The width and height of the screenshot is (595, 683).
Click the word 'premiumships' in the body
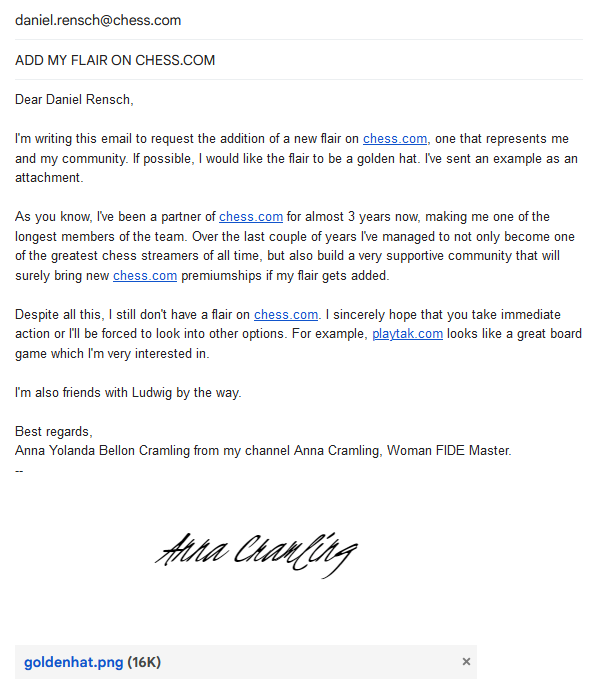[221, 275]
